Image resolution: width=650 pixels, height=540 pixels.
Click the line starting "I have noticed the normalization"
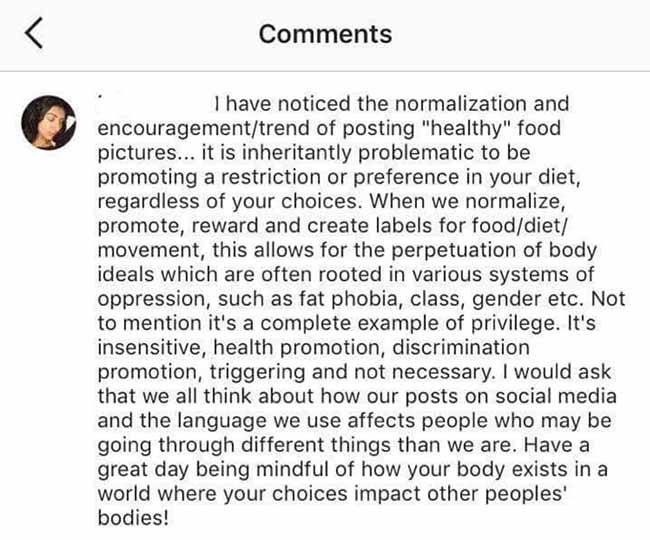pos(392,104)
